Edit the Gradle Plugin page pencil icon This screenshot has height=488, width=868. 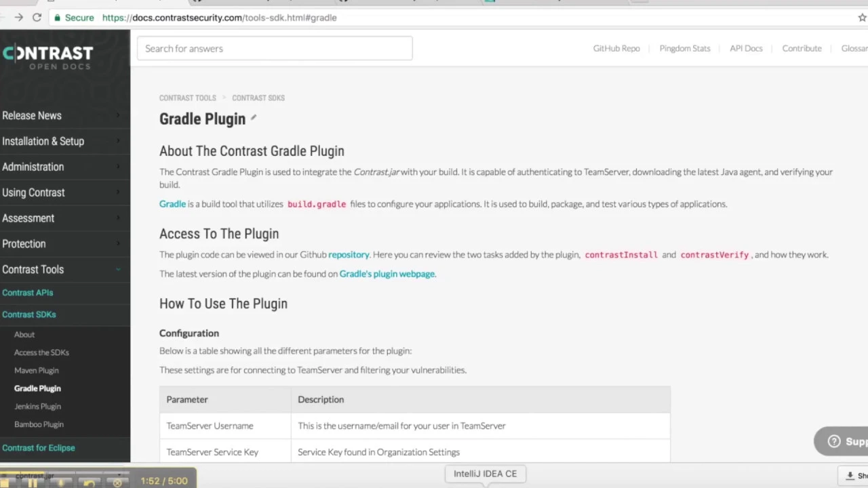[x=254, y=117]
